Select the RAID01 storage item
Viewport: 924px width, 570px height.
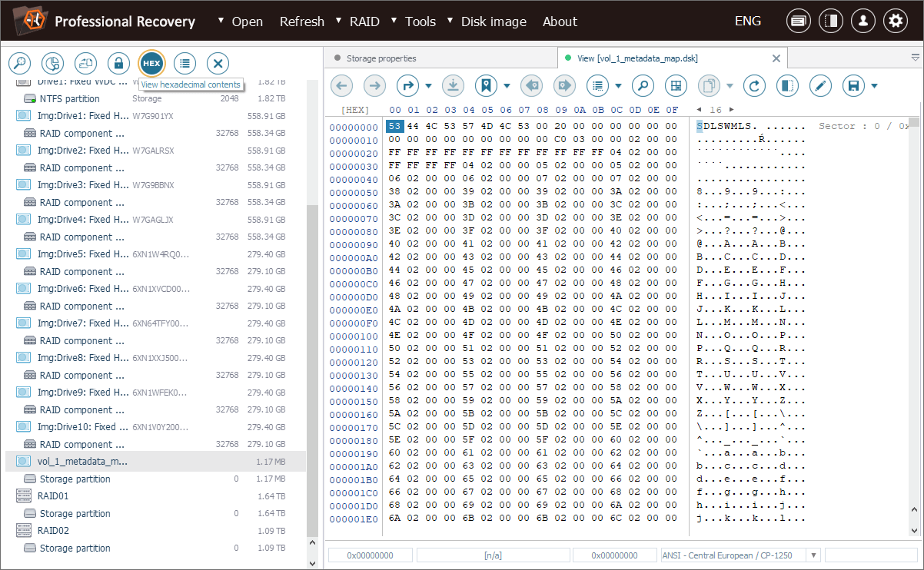[x=53, y=496]
